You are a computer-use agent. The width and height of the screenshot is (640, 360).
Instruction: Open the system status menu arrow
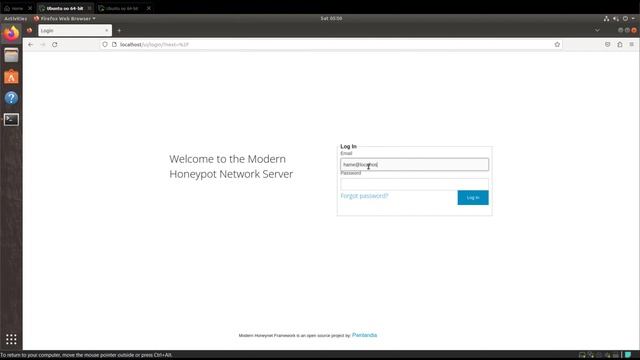click(x=633, y=18)
